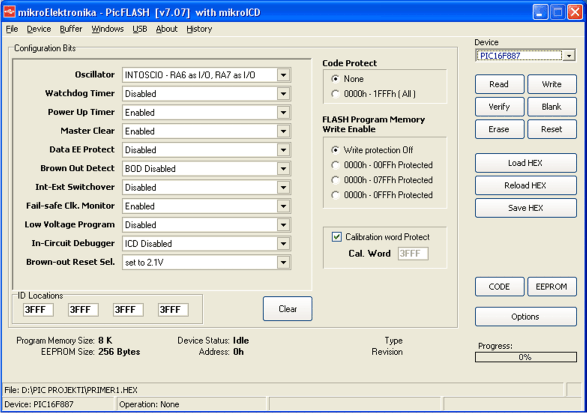Click the Device Status Idle text
The image size is (587, 413).
213,341
